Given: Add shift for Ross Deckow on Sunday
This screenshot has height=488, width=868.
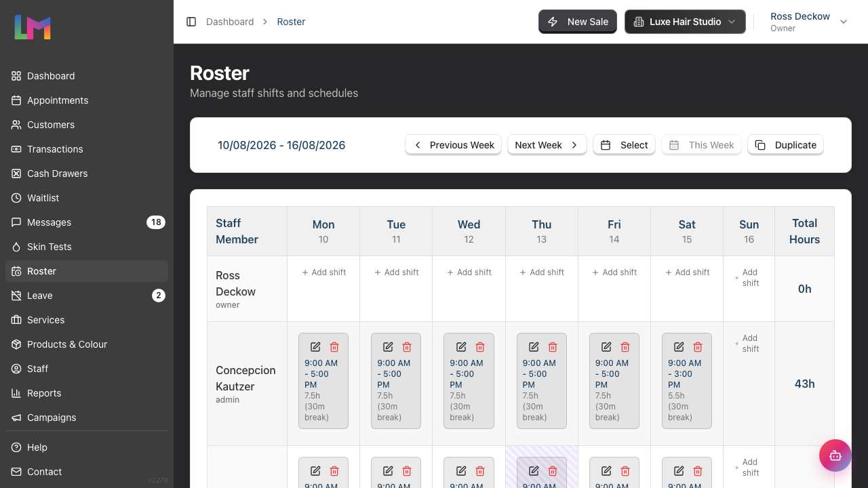Looking at the screenshot, I should [749, 278].
